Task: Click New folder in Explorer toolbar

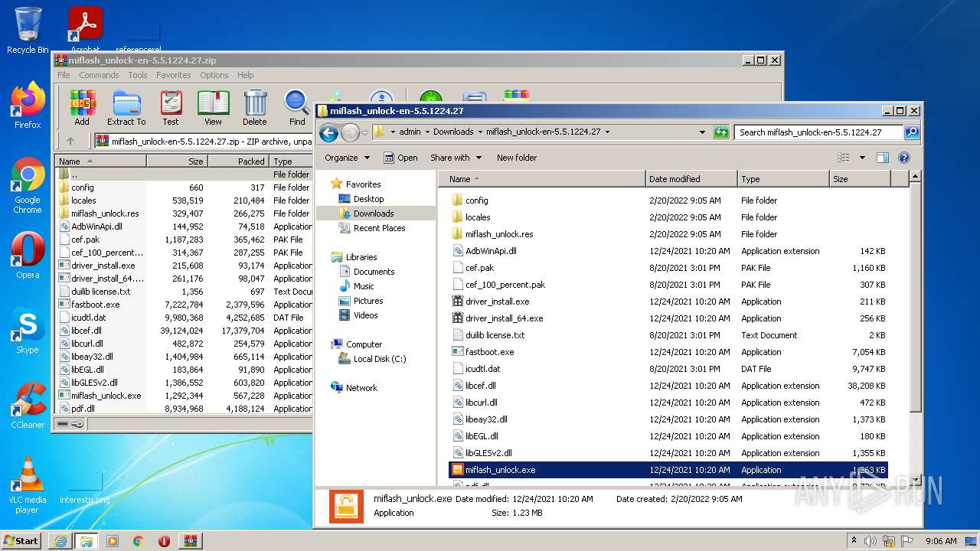Action: click(517, 158)
